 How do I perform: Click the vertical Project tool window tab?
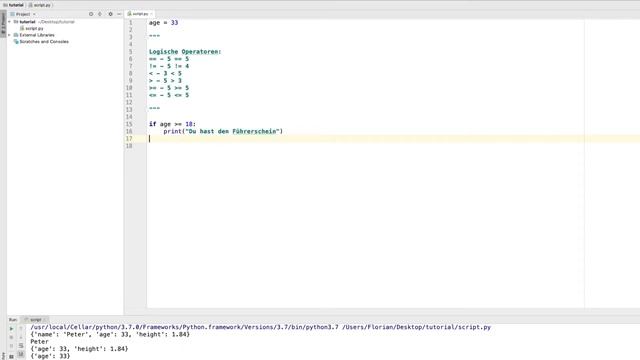point(3,24)
